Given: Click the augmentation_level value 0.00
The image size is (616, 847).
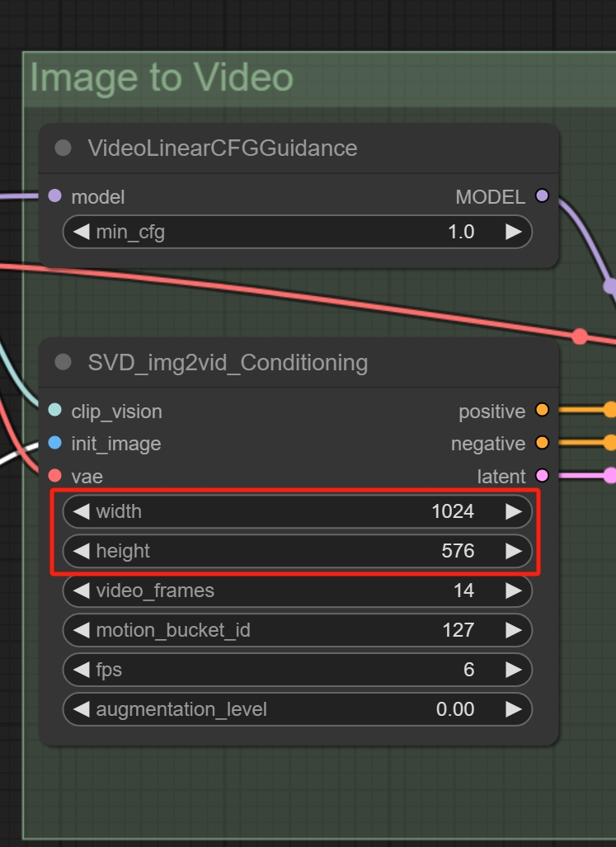Looking at the screenshot, I should (x=455, y=708).
